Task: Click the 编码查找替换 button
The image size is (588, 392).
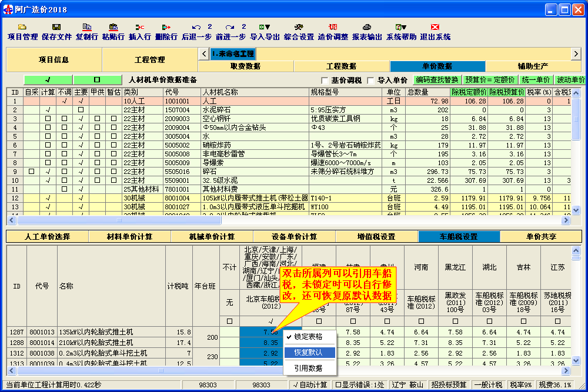Action: [x=437, y=80]
